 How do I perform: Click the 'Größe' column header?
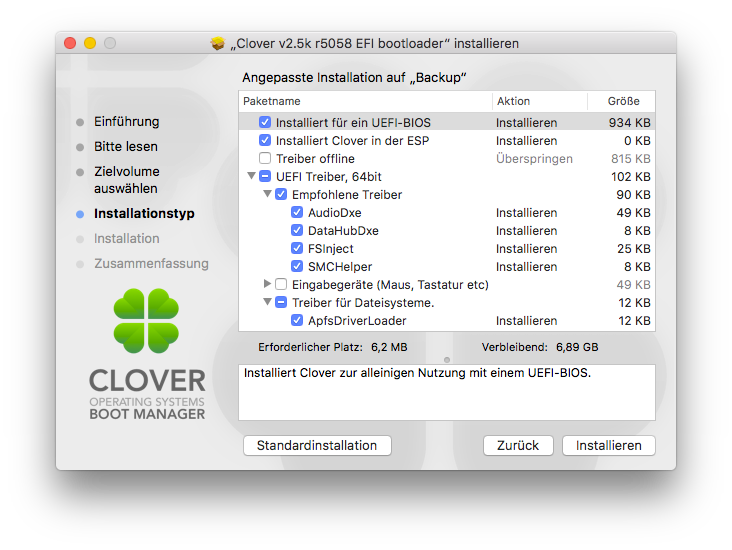(x=621, y=101)
